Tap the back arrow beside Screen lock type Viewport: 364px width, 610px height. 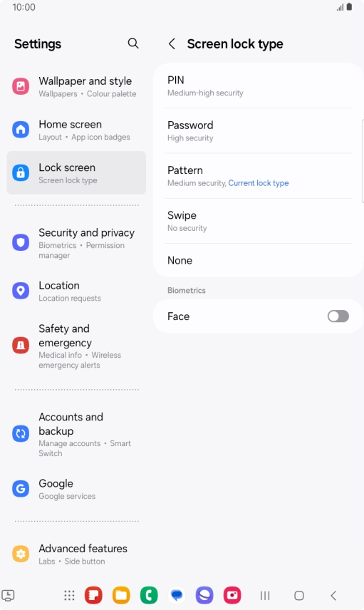[172, 43]
